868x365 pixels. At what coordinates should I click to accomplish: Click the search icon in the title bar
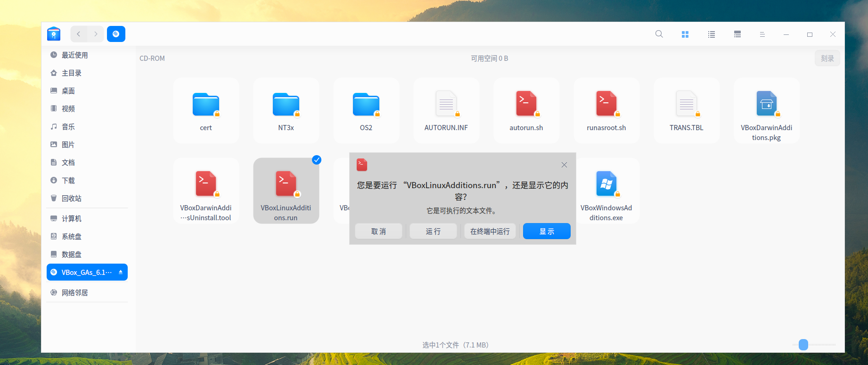[659, 34]
